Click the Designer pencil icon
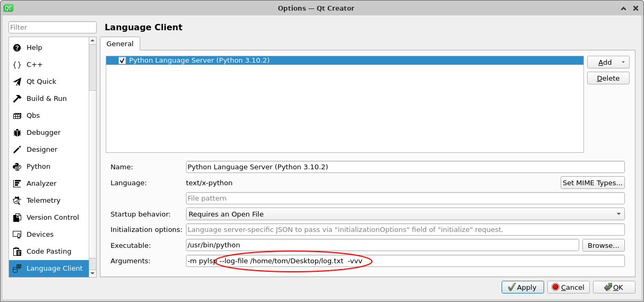 click(17, 150)
